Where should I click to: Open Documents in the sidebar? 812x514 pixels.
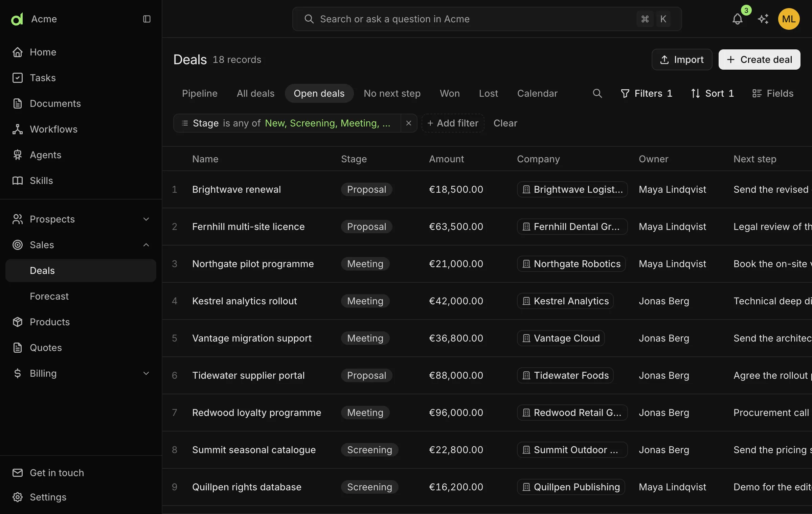[x=81, y=103]
